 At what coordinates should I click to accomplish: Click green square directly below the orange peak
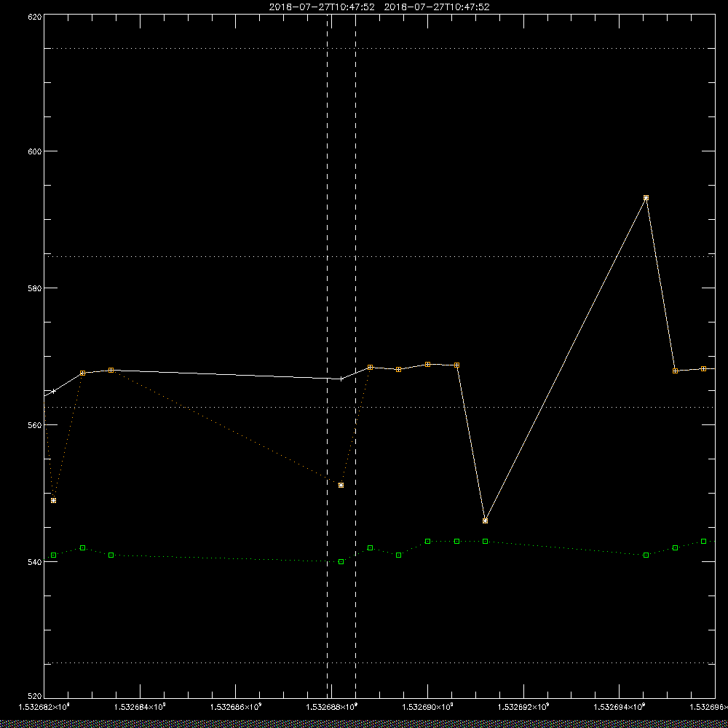[x=646, y=555]
